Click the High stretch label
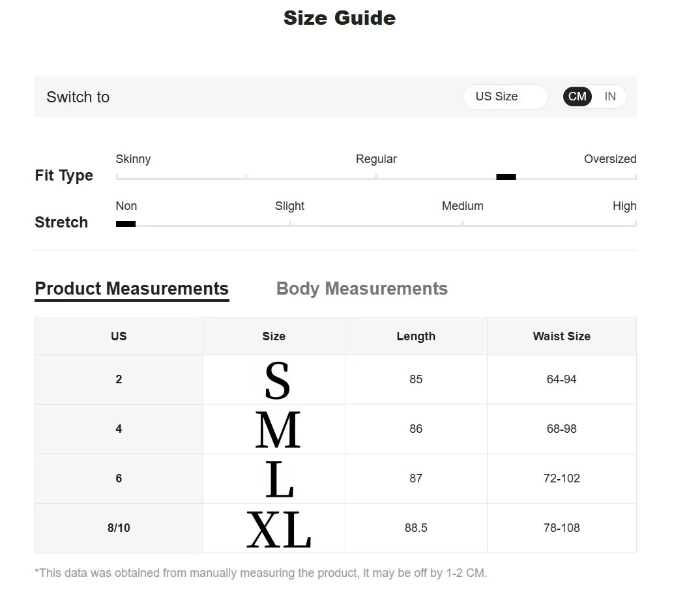The height and width of the screenshot is (616, 674). [624, 206]
